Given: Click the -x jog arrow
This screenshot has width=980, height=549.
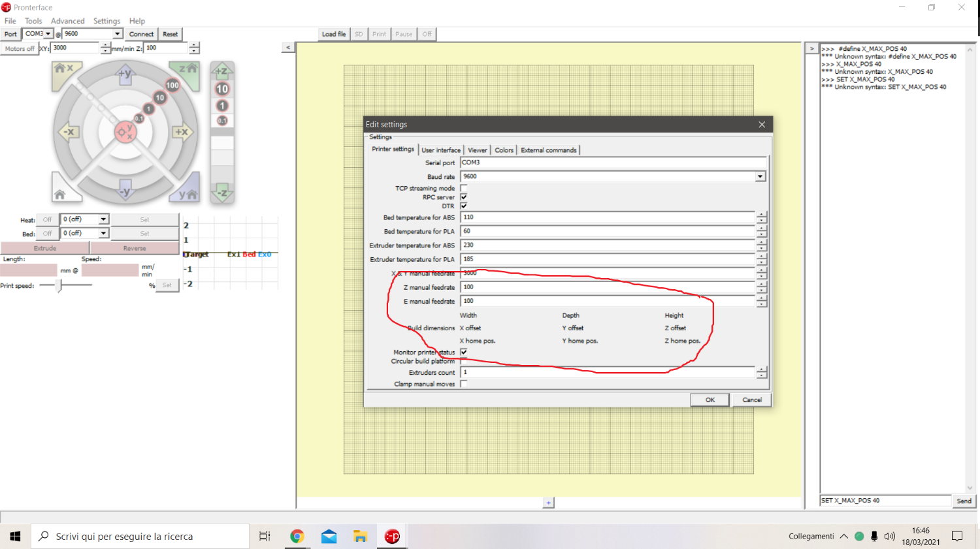Looking at the screenshot, I should (x=69, y=132).
